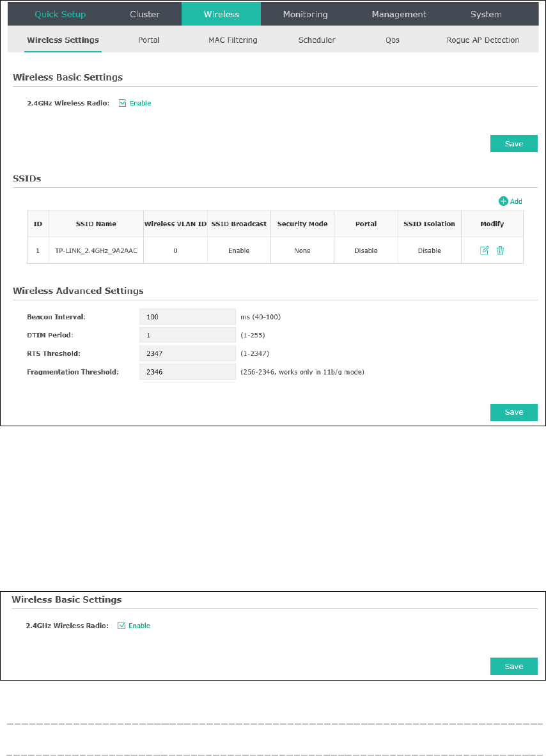Switch to the System tab

click(x=486, y=14)
